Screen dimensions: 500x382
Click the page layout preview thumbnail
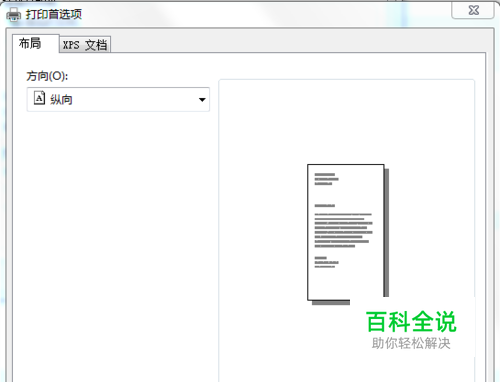(x=348, y=234)
